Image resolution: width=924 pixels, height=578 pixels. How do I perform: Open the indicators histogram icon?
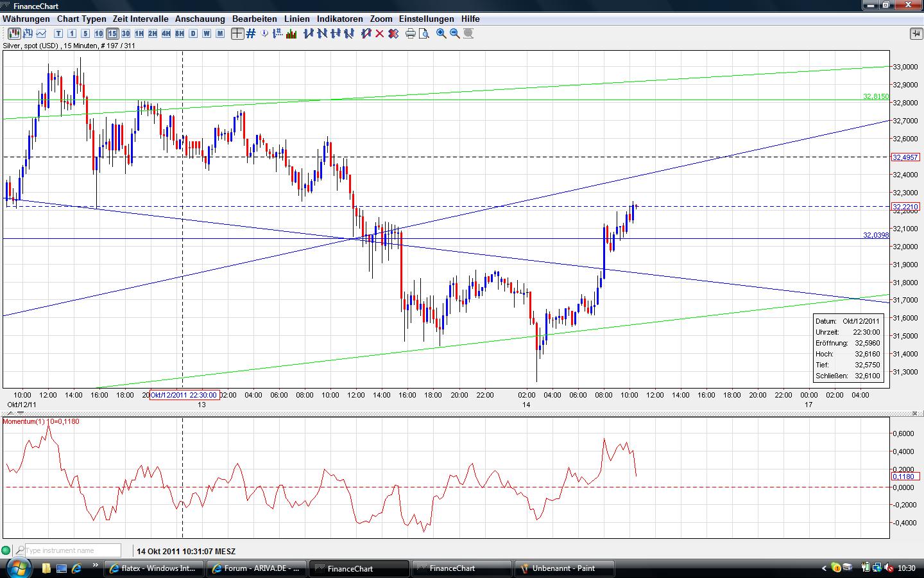(291, 33)
